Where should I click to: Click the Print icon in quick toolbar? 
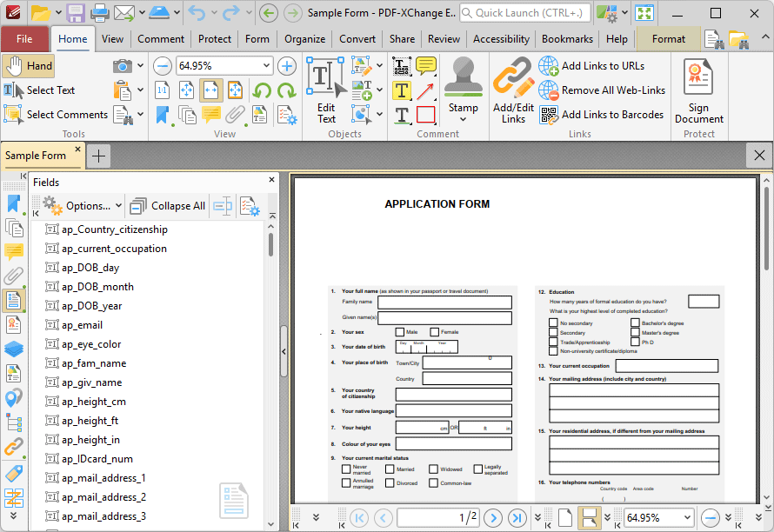click(x=100, y=13)
